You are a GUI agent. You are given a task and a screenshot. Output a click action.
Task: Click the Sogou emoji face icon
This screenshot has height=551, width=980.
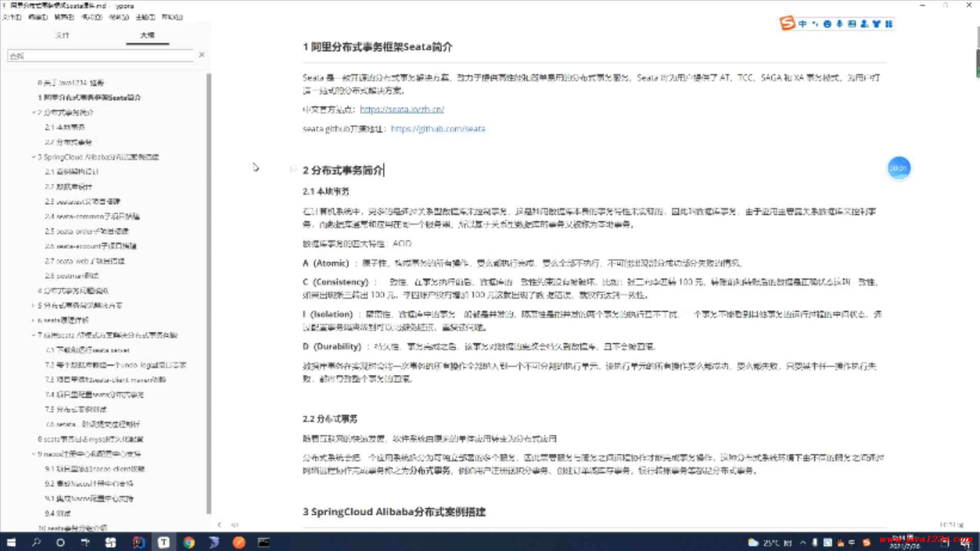pyautogui.click(x=827, y=24)
